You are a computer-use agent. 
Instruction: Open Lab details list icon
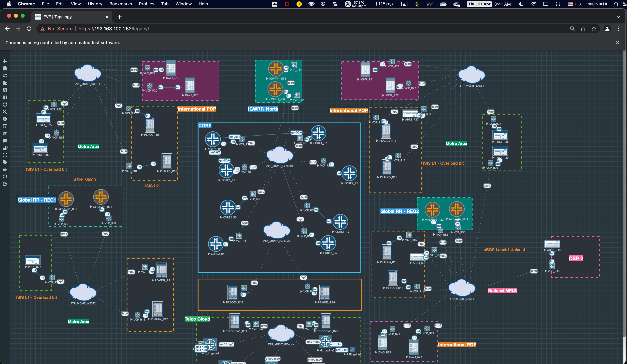tap(5, 126)
